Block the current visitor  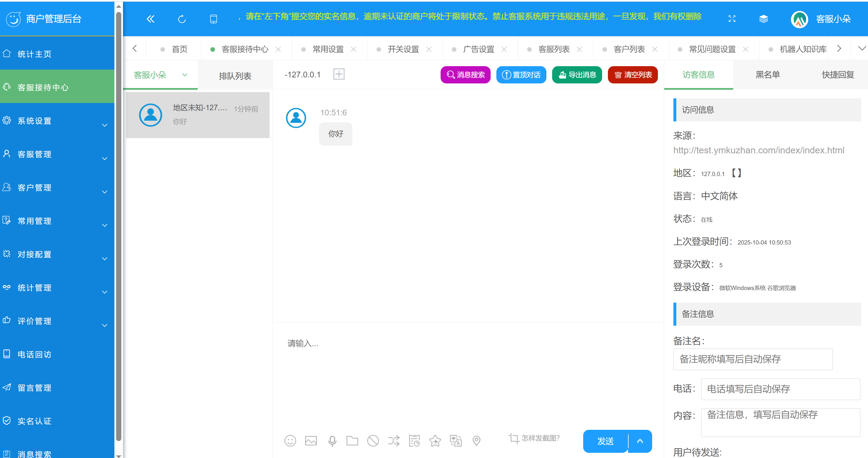coord(373,440)
